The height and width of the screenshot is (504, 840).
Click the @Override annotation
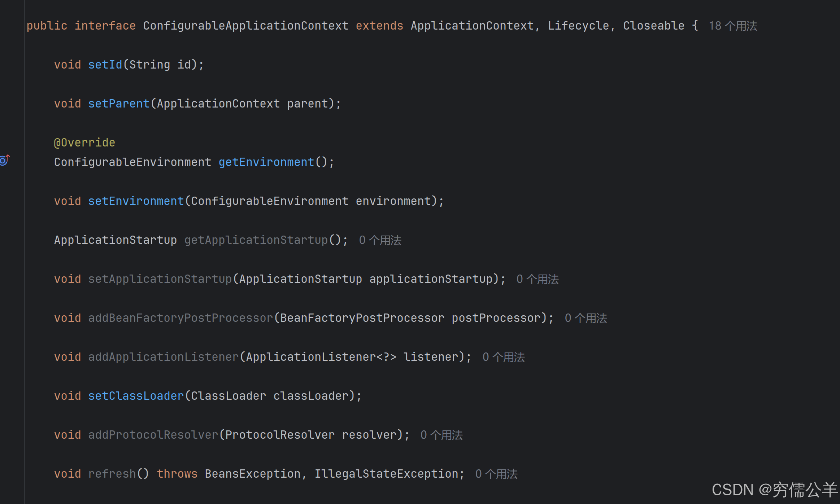click(x=84, y=143)
